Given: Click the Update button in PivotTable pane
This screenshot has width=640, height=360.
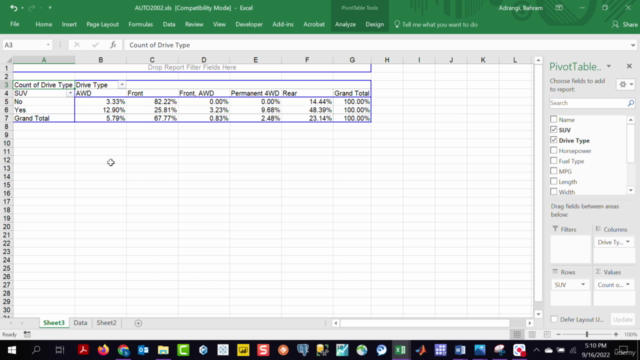Looking at the screenshot, I should 622,320.
